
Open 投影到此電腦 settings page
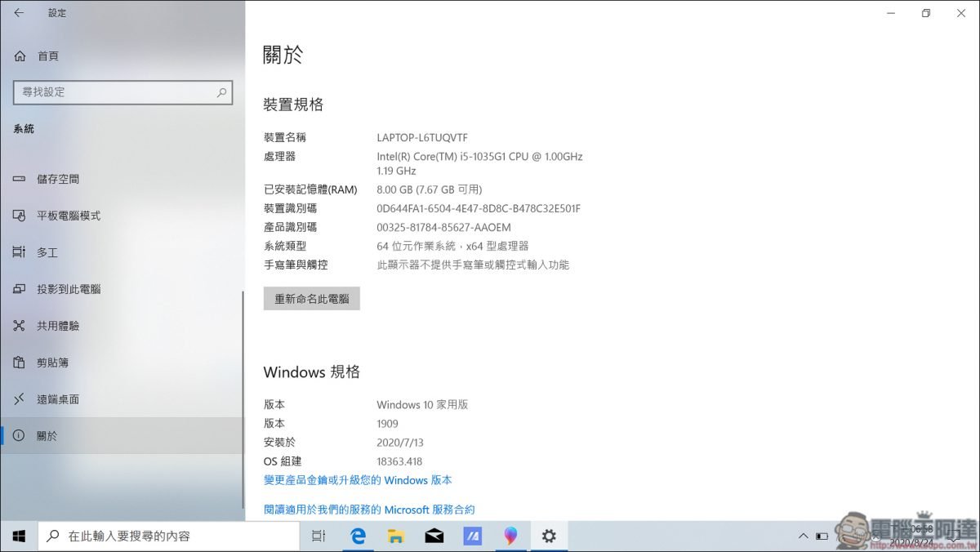point(69,290)
